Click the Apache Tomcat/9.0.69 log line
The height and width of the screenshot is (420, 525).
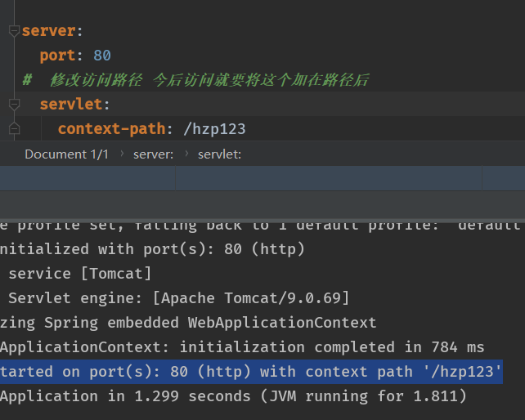pos(178,297)
